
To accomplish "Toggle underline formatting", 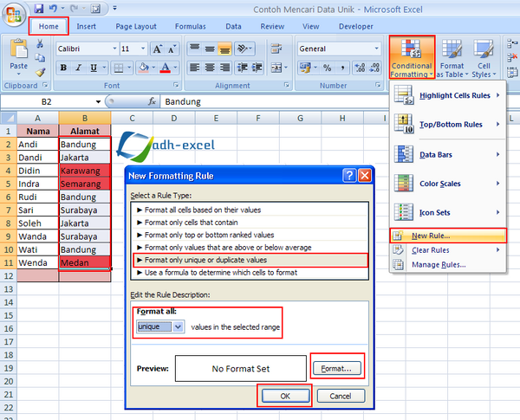I will click(94, 68).
